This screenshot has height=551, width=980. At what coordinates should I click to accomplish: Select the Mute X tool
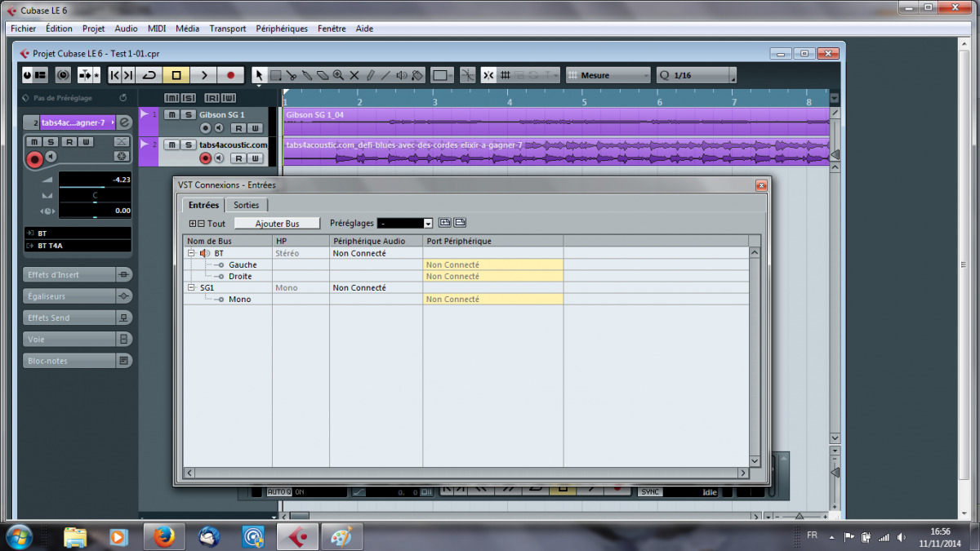pyautogui.click(x=354, y=75)
